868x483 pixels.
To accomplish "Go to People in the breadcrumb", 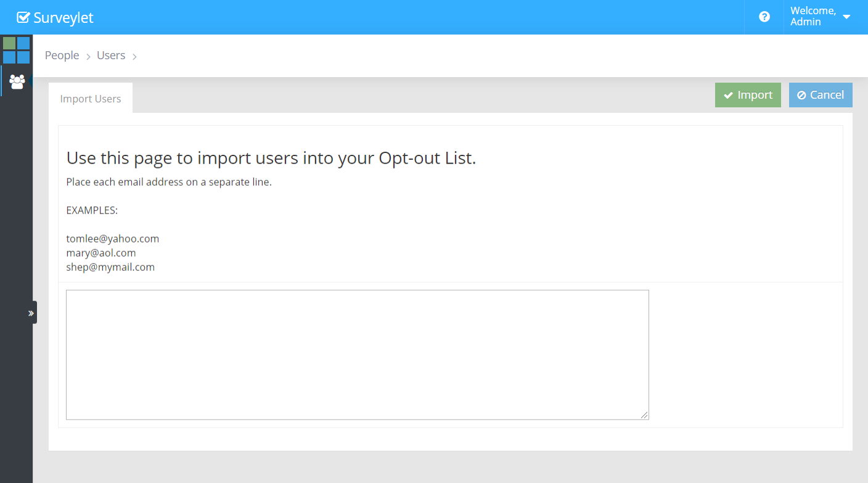I will pyautogui.click(x=62, y=56).
